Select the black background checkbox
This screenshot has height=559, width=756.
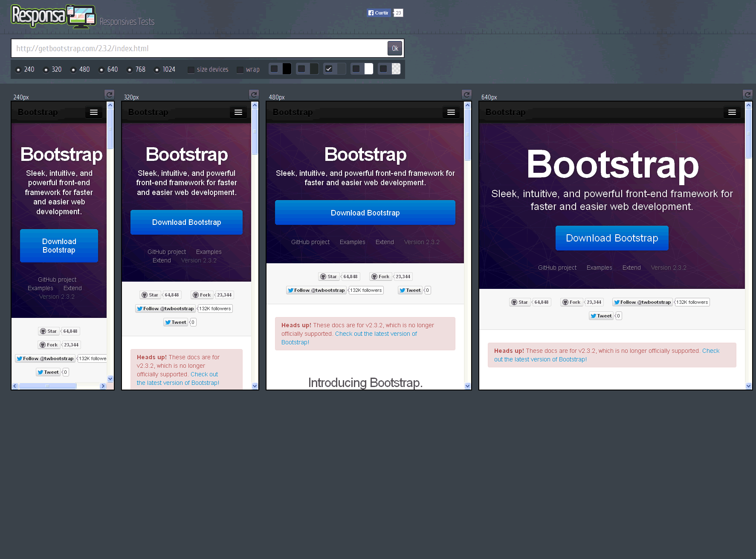(274, 69)
